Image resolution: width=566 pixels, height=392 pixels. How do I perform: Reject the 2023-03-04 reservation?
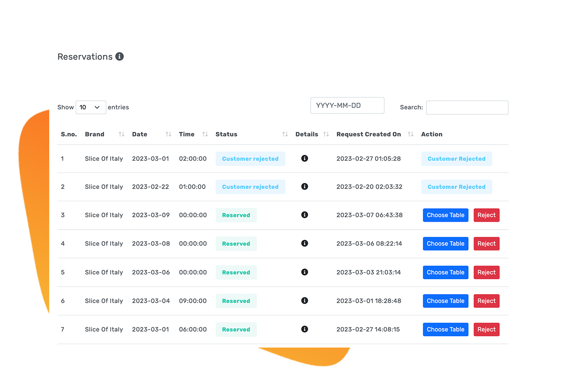486,301
